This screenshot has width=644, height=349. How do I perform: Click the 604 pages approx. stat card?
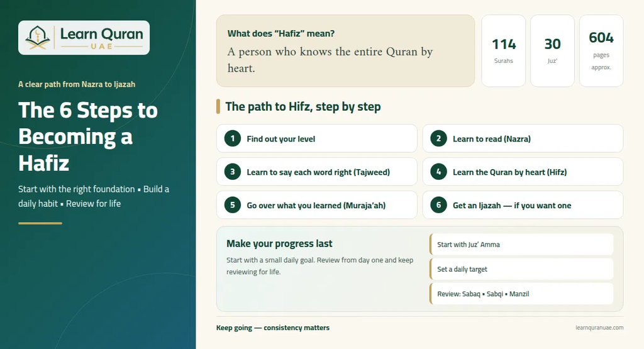601,51
